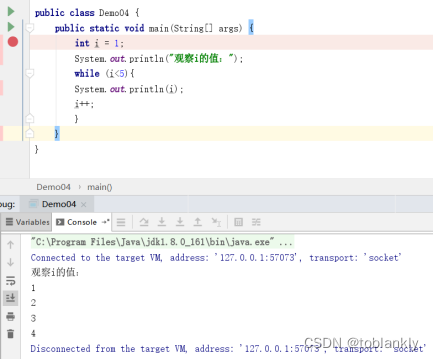Click the Run to Cursor icon
Viewport: 434px width, 360px height.
[x=216, y=222]
